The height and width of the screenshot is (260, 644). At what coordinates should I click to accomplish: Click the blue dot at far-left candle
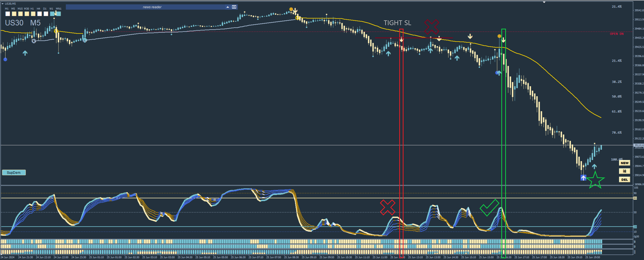5,59
